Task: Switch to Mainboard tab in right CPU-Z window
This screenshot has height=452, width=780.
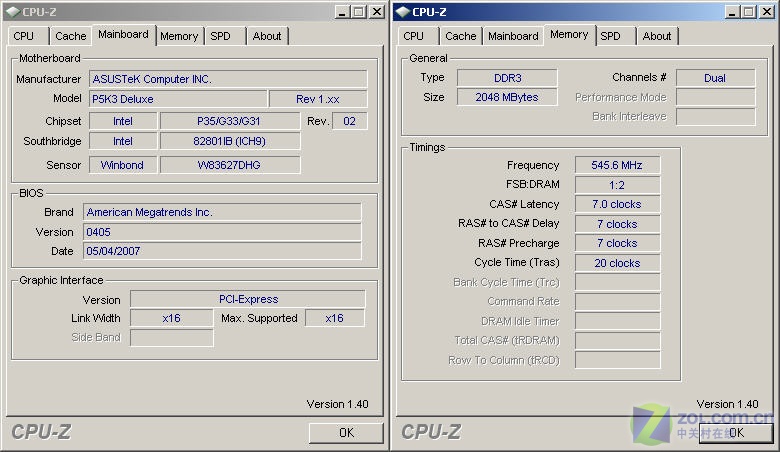Action: [513, 36]
